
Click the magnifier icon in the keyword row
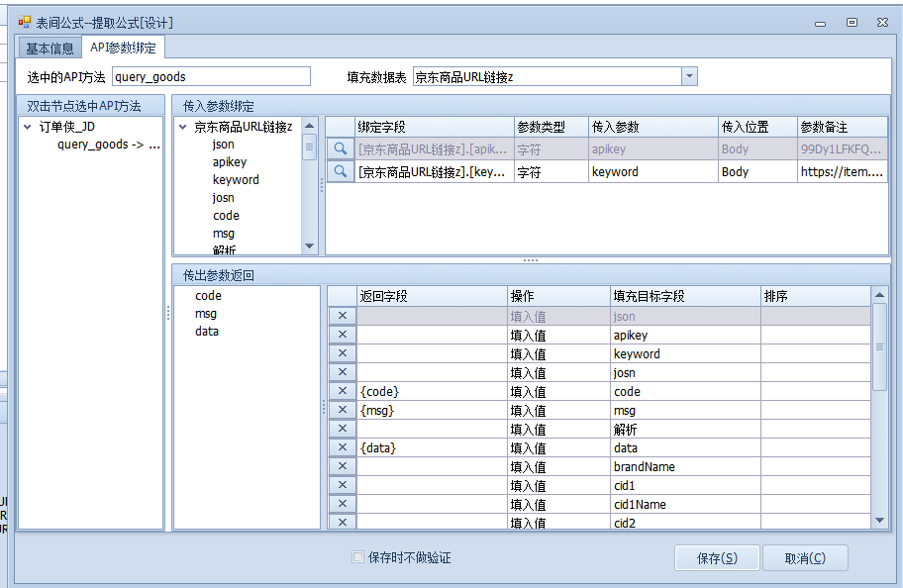click(x=340, y=171)
